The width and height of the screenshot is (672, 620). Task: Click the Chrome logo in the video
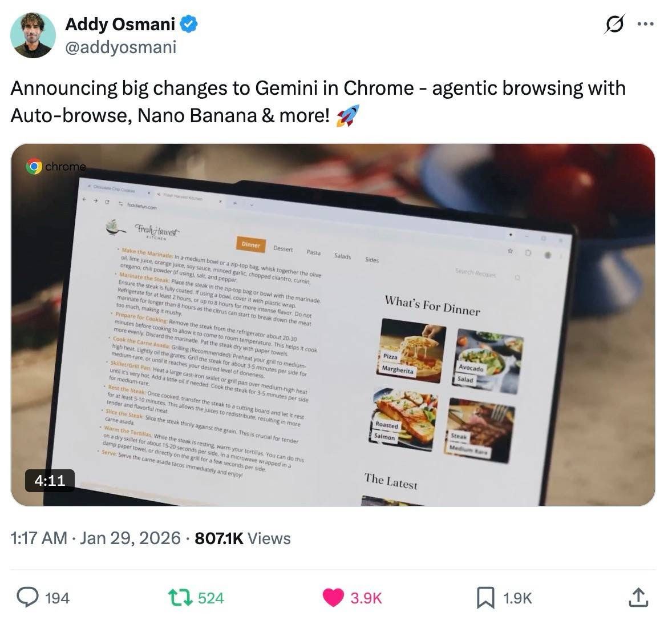point(34,166)
